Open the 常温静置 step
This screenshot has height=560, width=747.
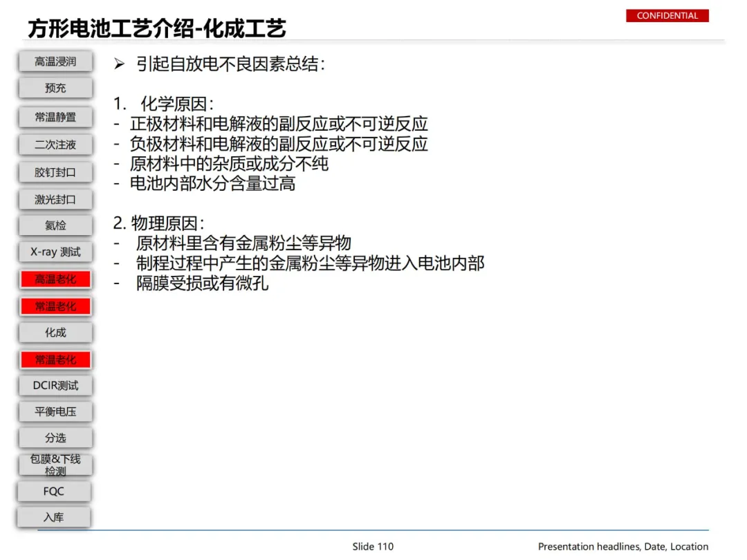coord(55,117)
